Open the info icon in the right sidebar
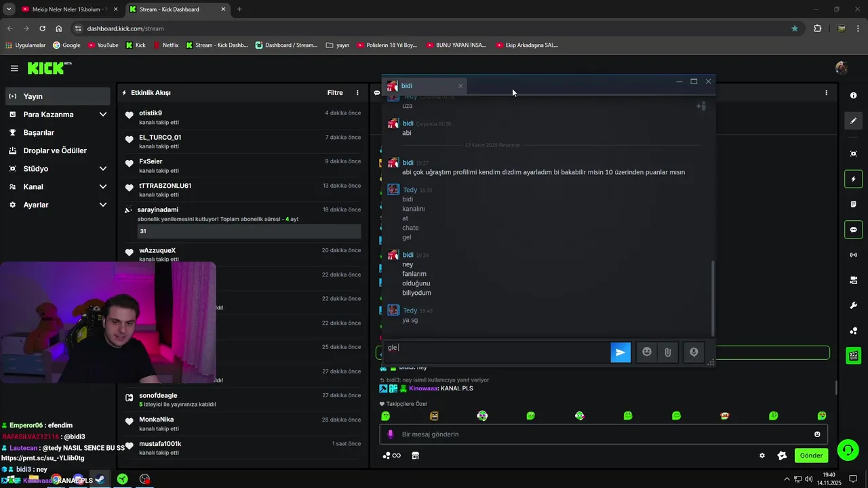Screen dimensions: 868x488 pos(853,96)
